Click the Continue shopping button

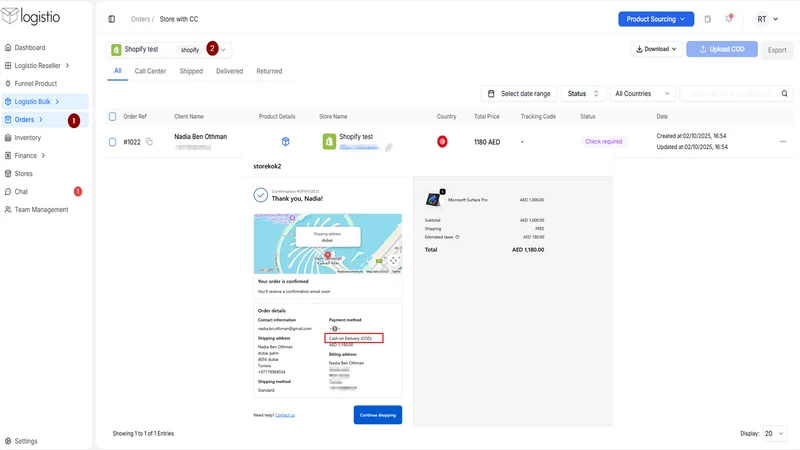(378, 415)
